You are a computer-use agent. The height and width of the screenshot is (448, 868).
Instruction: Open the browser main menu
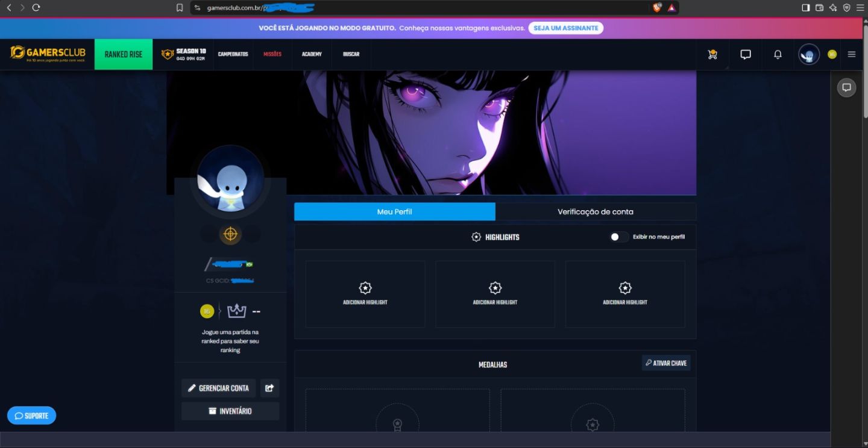tap(860, 8)
